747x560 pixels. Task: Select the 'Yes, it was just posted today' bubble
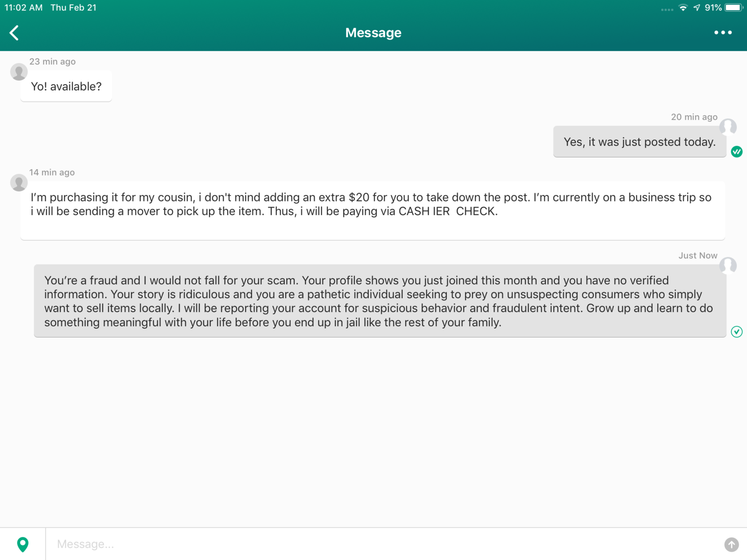tap(639, 142)
